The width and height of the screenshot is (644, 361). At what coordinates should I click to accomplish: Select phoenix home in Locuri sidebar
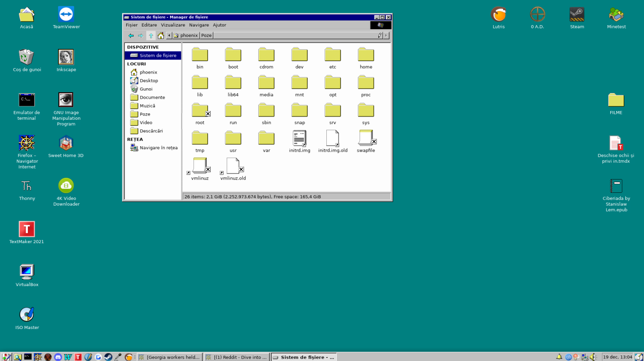[153, 72]
